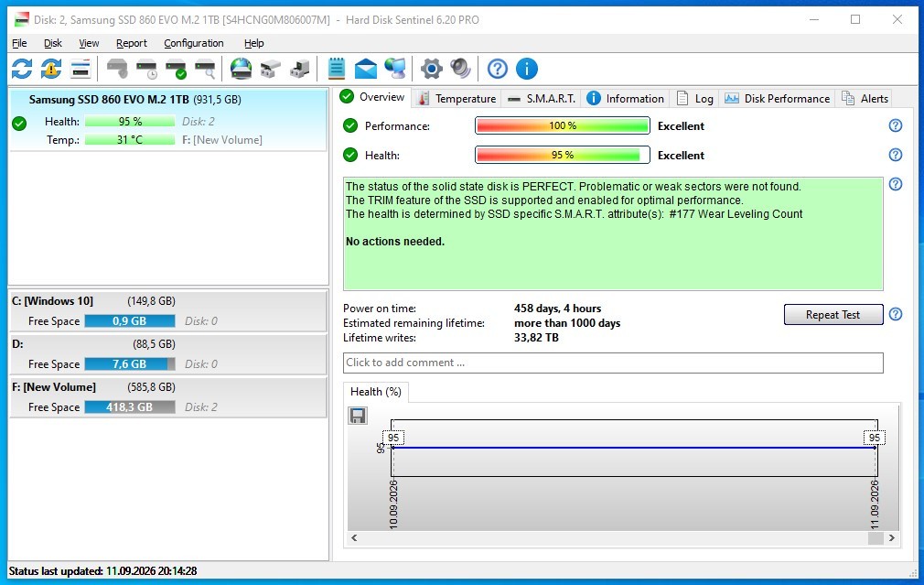
Task: Open the blue notepad report icon
Action: (337, 69)
